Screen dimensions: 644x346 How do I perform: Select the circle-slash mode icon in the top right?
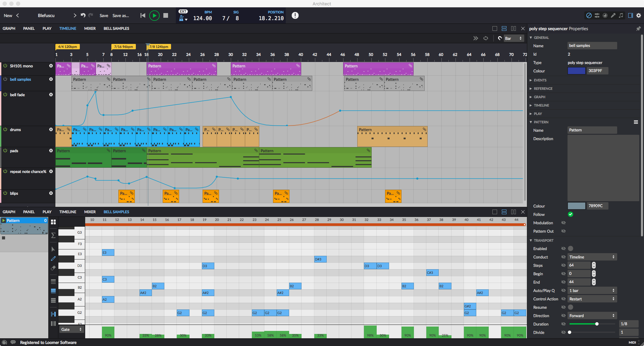589,15
